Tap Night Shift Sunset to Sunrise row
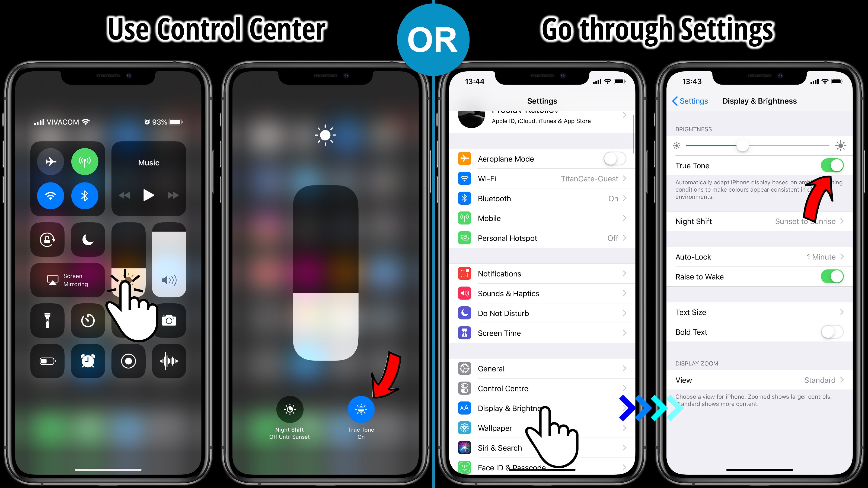The image size is (868, 488). [x=757, y=221]
